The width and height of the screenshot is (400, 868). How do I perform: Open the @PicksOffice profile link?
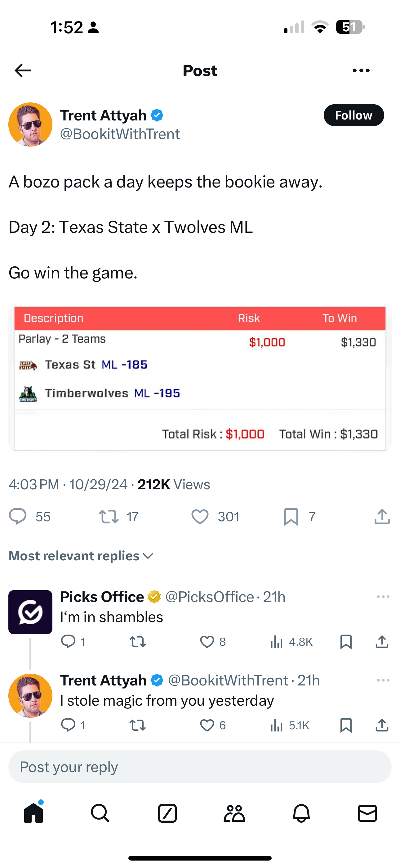pos(209,597)
